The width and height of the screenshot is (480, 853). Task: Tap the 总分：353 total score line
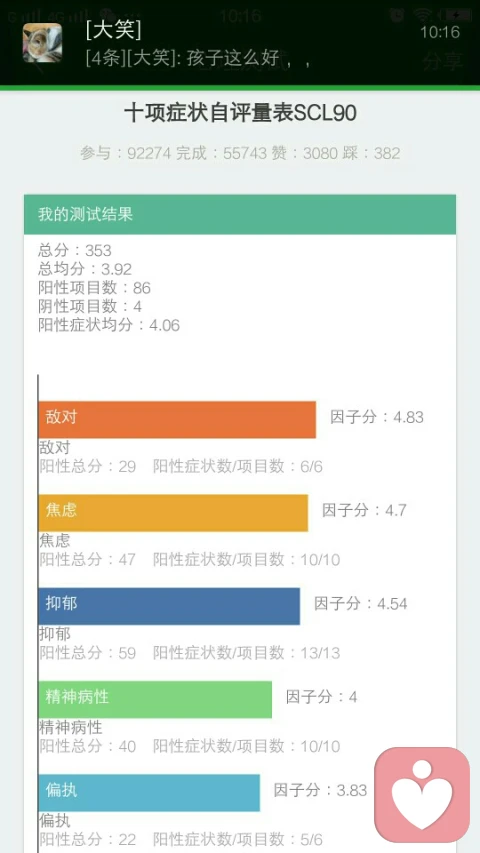[x=75, y=251]
